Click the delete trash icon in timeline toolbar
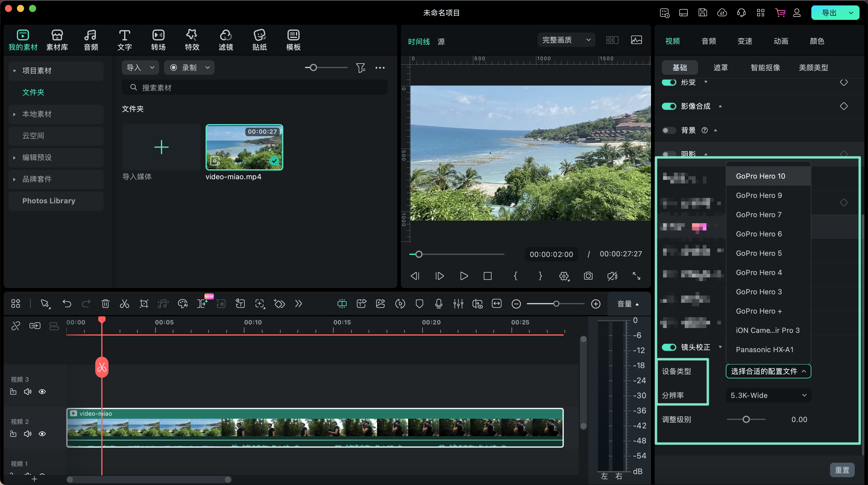This screenshot has width=868, height=485. click(105, 304)
